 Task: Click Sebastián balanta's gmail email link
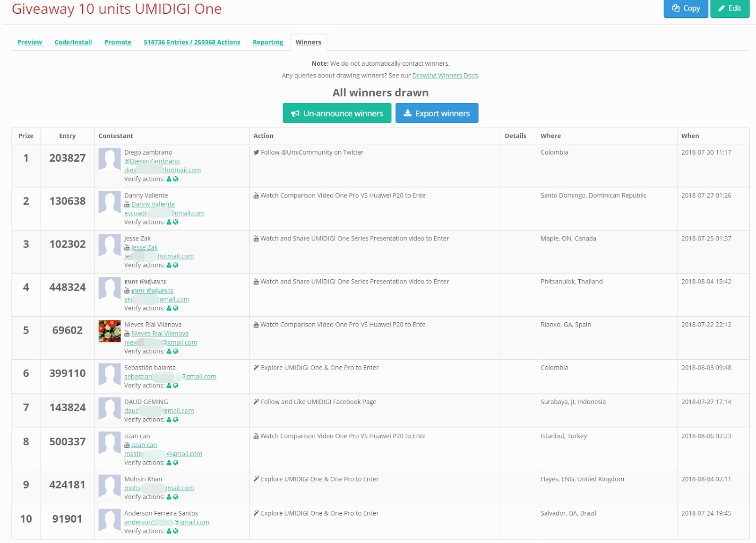click(x=170, y=377)
